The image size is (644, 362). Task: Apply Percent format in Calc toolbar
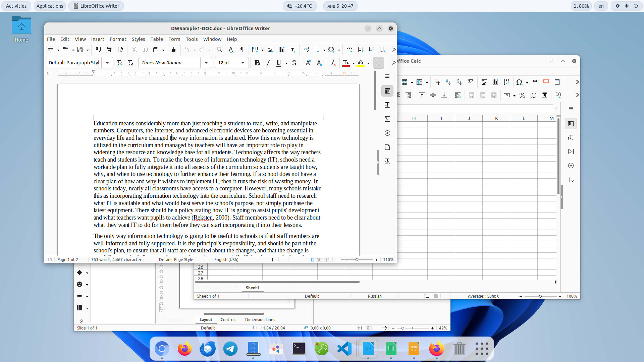(x=522, y=95)
